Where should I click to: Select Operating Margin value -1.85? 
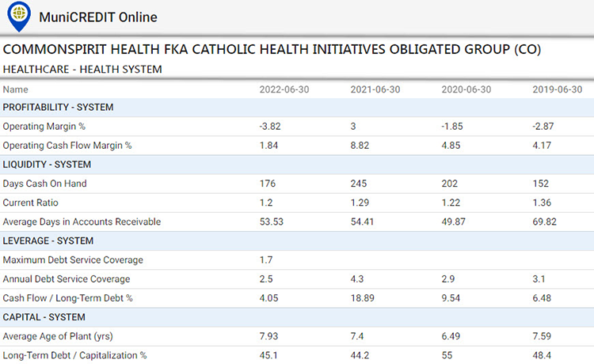pyautogui.click(x=452, y=127)
